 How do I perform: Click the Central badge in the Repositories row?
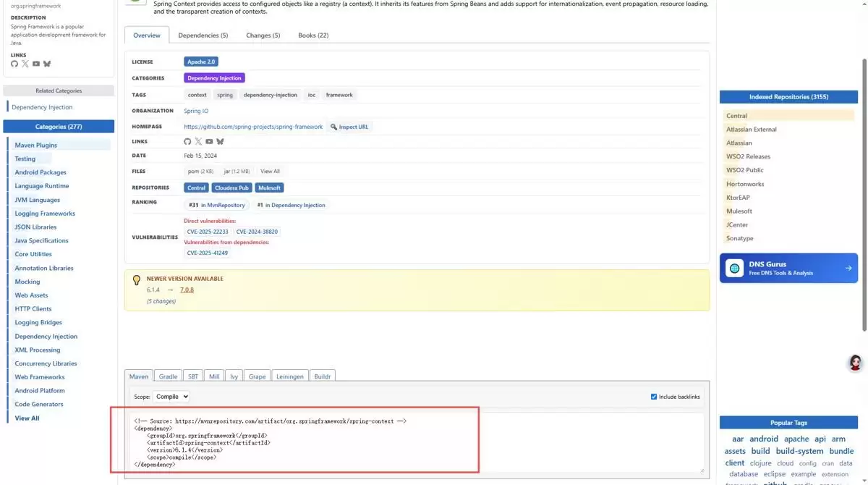pos(196,187)
